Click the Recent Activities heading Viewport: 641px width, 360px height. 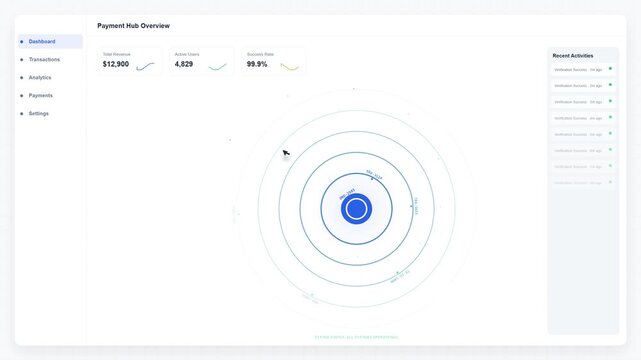pos(573,56)
